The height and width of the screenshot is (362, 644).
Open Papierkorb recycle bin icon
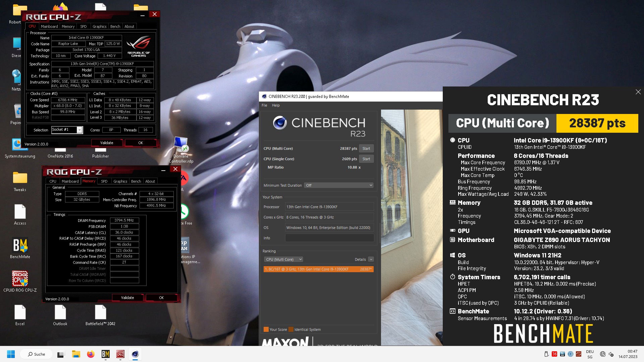tap(16, 114)
